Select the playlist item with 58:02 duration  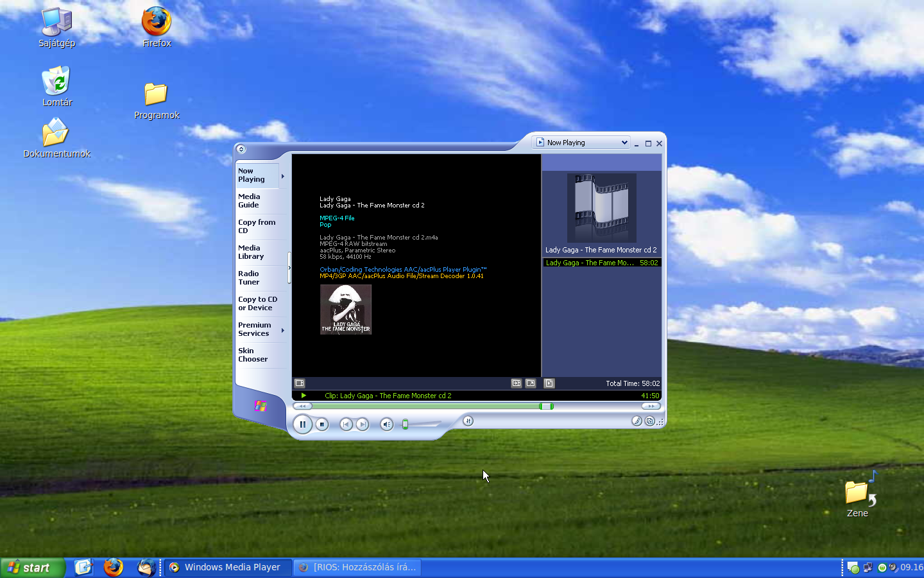pos(602,263)
